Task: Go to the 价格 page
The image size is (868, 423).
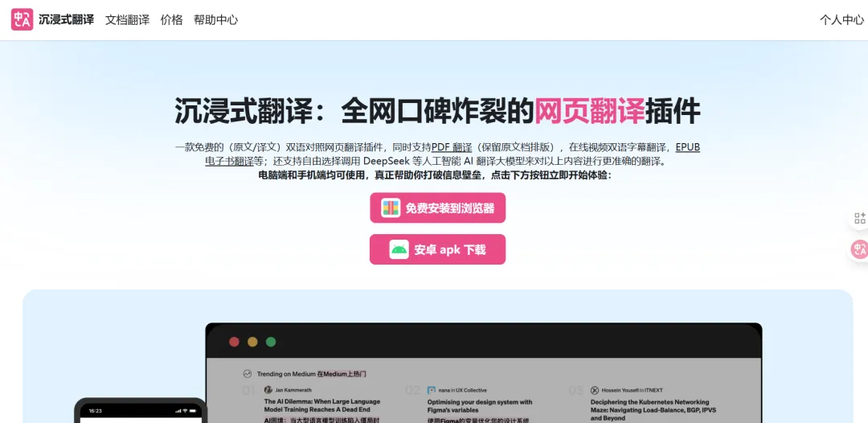Action: [172, 19]
